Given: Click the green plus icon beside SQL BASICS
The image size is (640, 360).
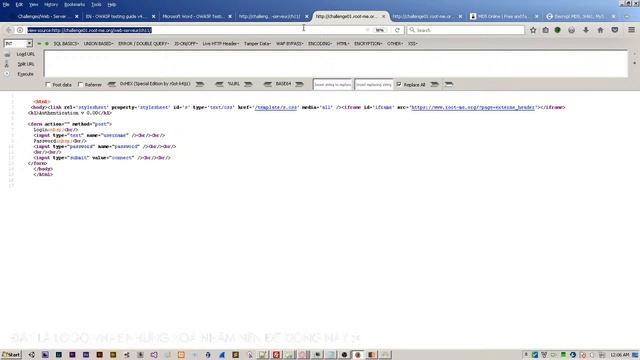Looking at the screenshot, I should [x=47, y=43].
